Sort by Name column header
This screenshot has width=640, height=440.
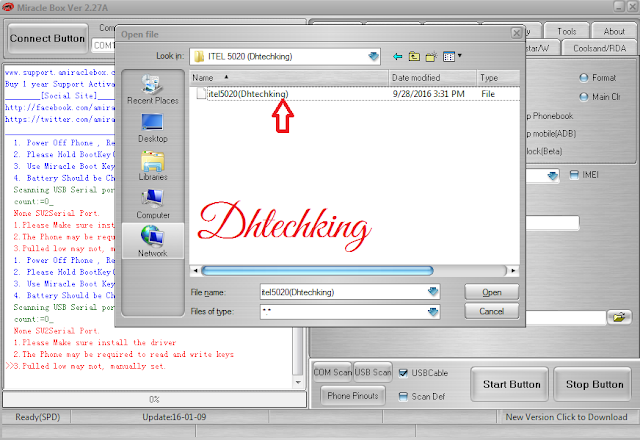tap(289, 78)
